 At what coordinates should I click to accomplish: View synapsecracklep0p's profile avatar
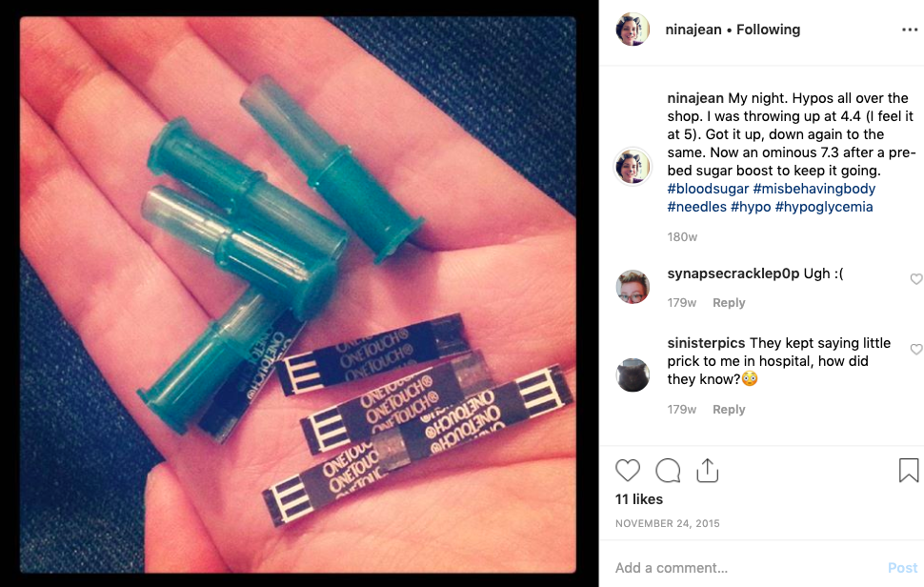(x=633, y=287)
